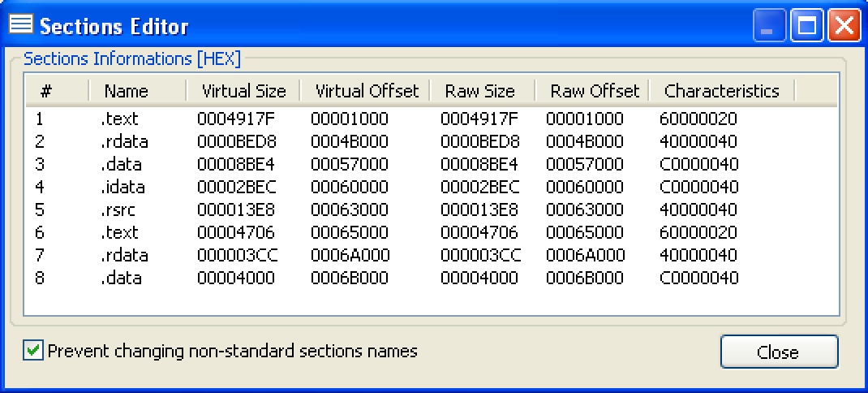Click Raw Offset value 00065000
Viewport: 868px width, 393px height.
(x=585, y=231)
